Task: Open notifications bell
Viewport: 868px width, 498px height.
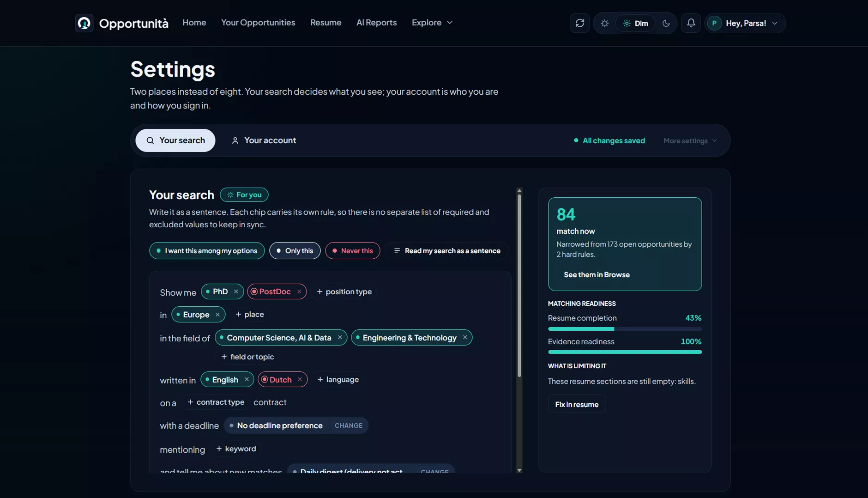Action: [691, 23]
